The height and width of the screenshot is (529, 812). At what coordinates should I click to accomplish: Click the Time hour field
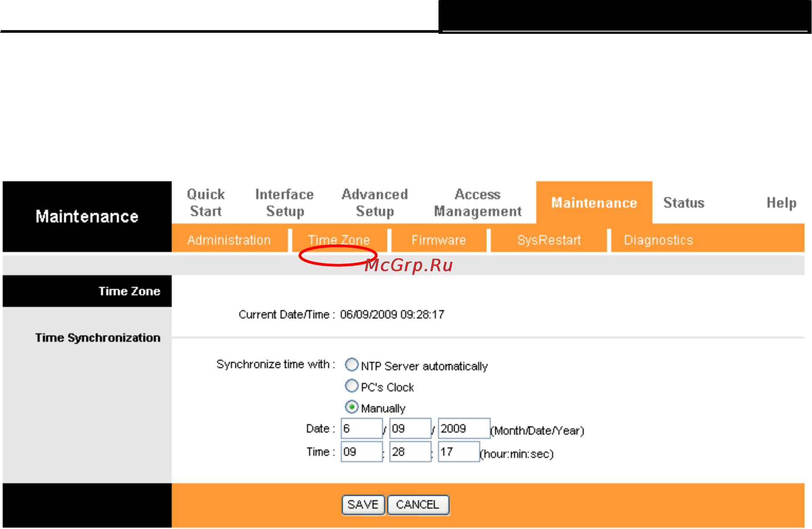click(361, 452)
